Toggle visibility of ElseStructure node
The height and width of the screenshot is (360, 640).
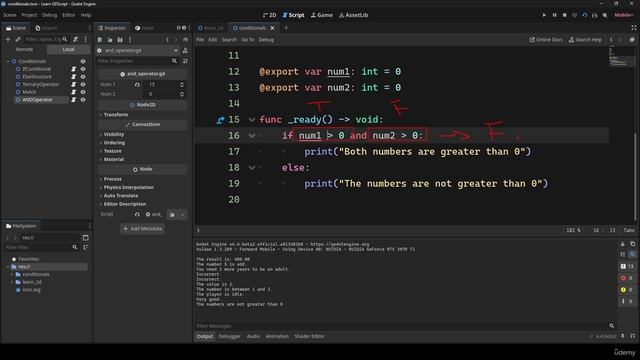tap(83, 76)
